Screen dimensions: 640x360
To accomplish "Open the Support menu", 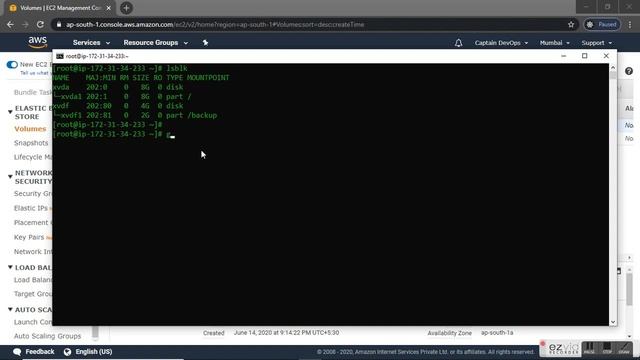I will 596,43.
